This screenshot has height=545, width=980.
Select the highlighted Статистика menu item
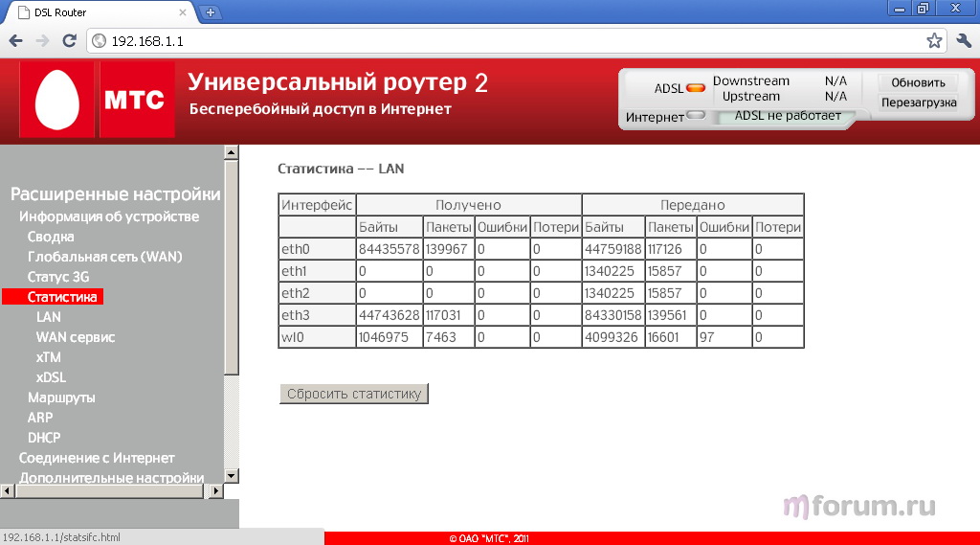coord(53,297)
